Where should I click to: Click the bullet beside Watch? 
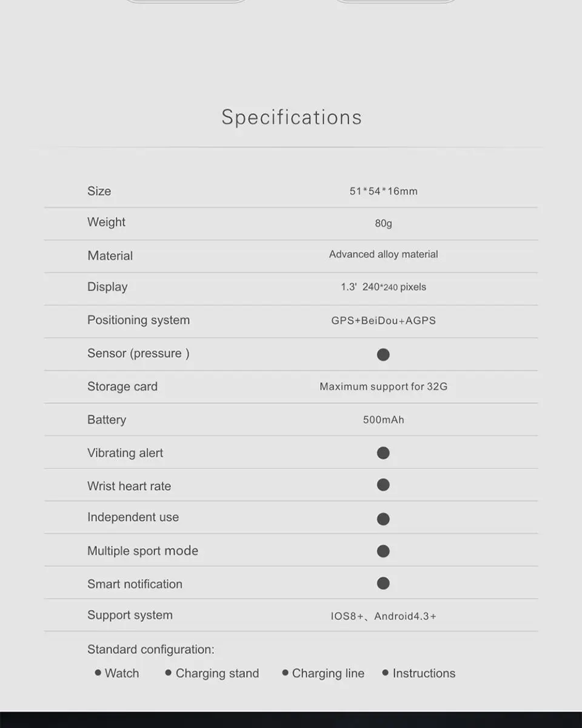coord(98,673)
